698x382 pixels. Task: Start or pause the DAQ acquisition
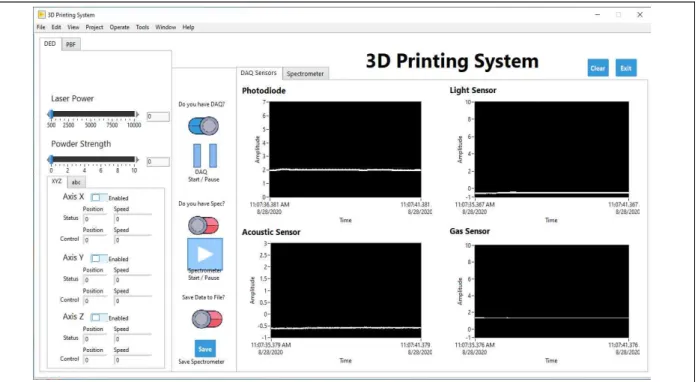205,156
